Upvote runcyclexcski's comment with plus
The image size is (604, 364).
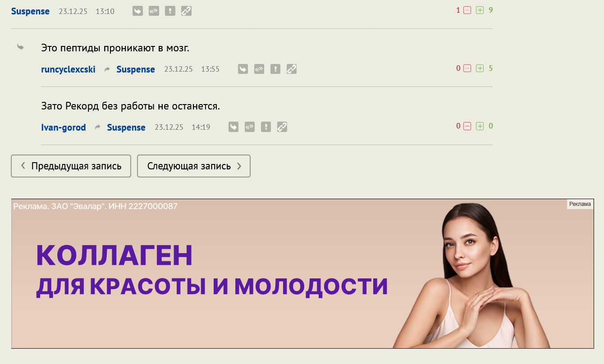click(480, 68)
